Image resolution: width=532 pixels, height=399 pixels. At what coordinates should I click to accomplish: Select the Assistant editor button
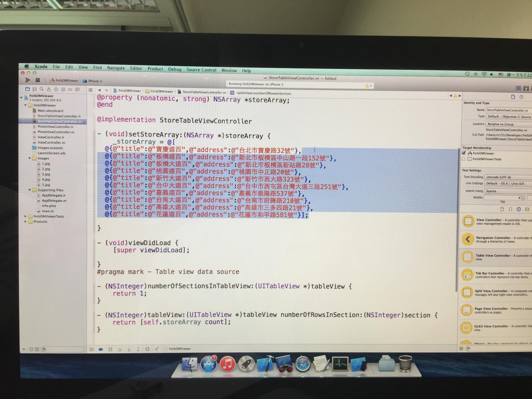pos(526,88)
